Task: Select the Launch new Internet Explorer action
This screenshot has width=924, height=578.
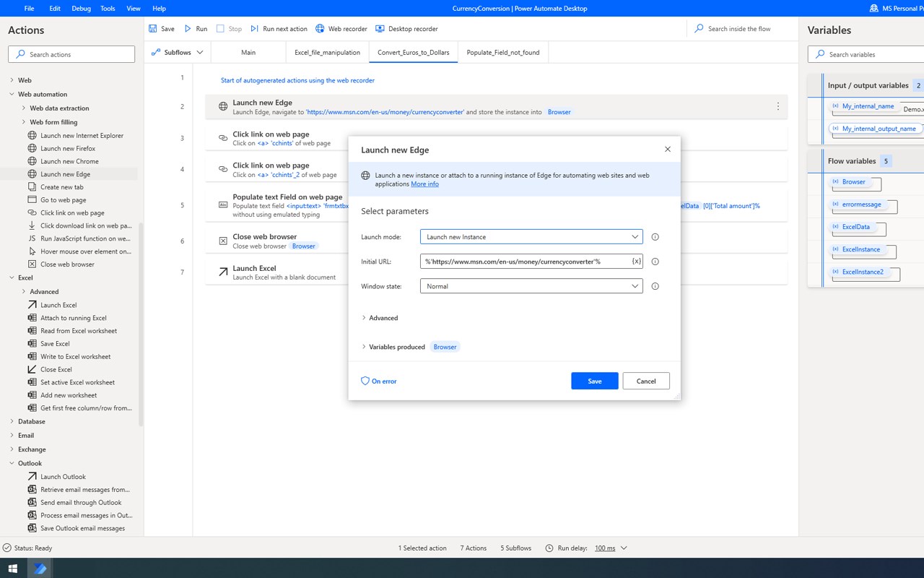Action: click(x=75, y=135)
